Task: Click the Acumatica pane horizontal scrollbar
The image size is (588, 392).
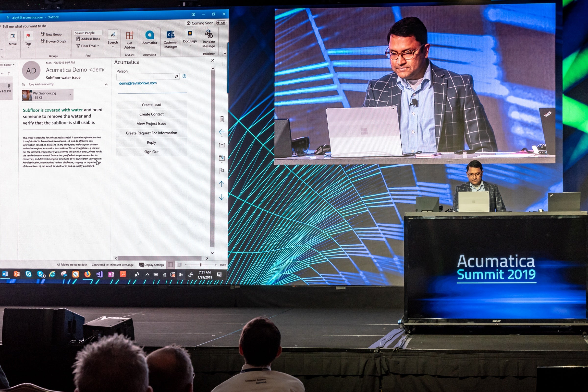Action: [159, 258]
